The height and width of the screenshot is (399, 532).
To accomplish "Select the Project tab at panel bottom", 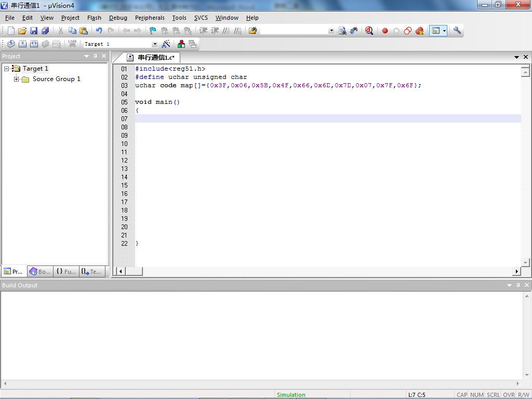I will 14,271.
